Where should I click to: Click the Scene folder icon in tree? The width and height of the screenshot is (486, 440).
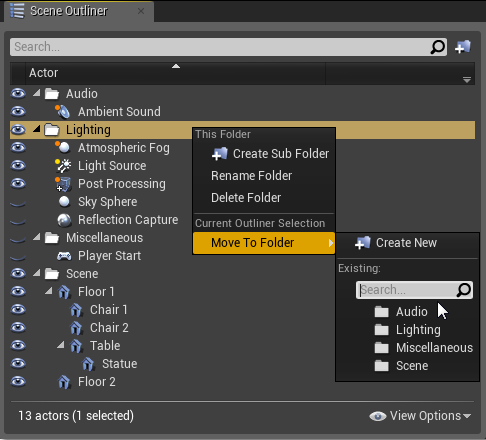coord(52,274)
